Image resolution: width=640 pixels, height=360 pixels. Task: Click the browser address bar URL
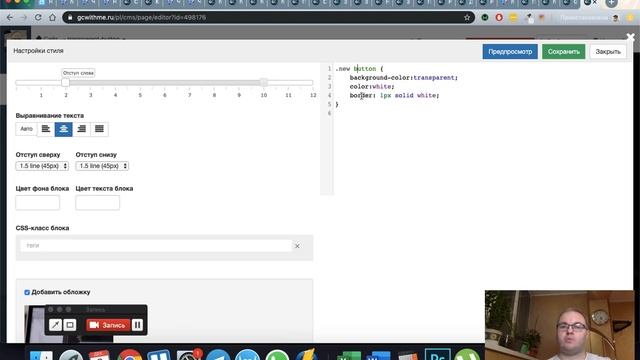pos(141,18)
